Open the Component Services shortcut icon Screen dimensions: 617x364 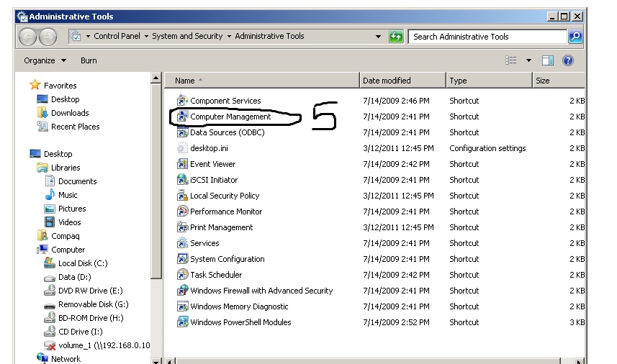click(x=182, y=101)
